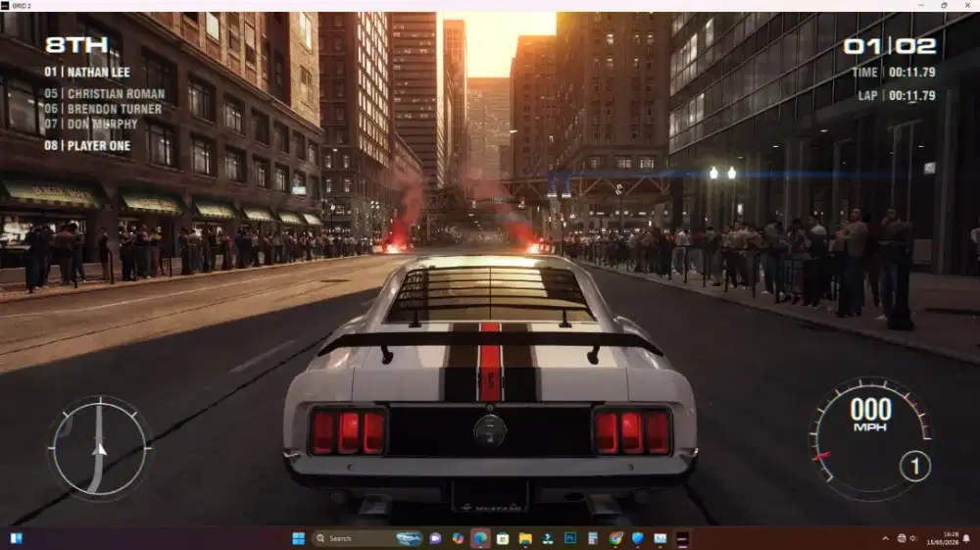This screenshot has height=550, width=980.
Task: Switch to Microsoft Edge in taskbar
Action: (x=480, y=538)
